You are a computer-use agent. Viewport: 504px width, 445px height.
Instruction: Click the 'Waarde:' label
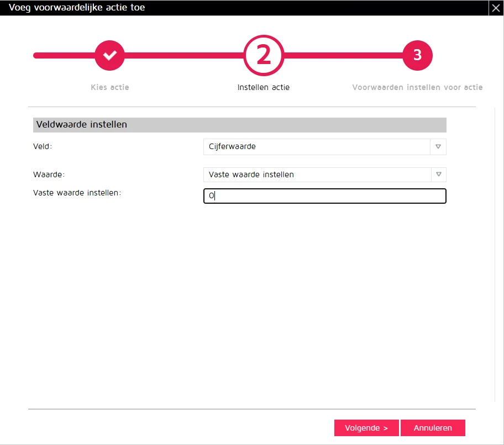click(x=49, y=174)
